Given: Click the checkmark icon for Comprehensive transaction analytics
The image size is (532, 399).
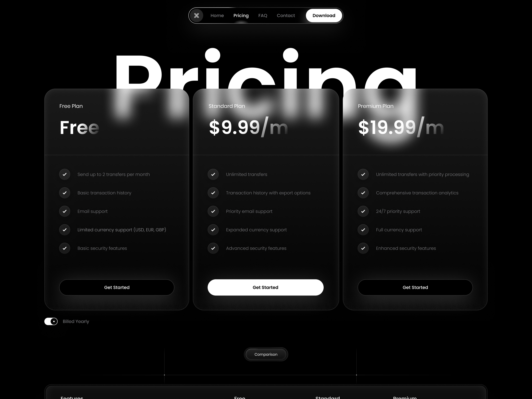Looking at the screenshot, I should [x=363, y=193].
